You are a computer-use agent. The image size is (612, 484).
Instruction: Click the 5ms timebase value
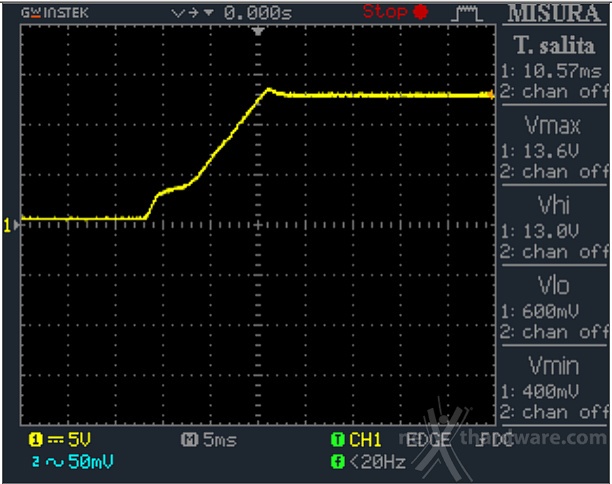tap(220, 440)
